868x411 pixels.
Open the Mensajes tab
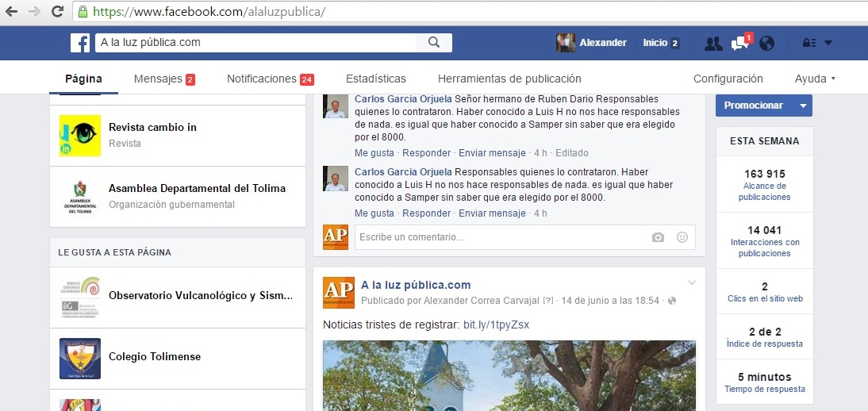[164, 79]
